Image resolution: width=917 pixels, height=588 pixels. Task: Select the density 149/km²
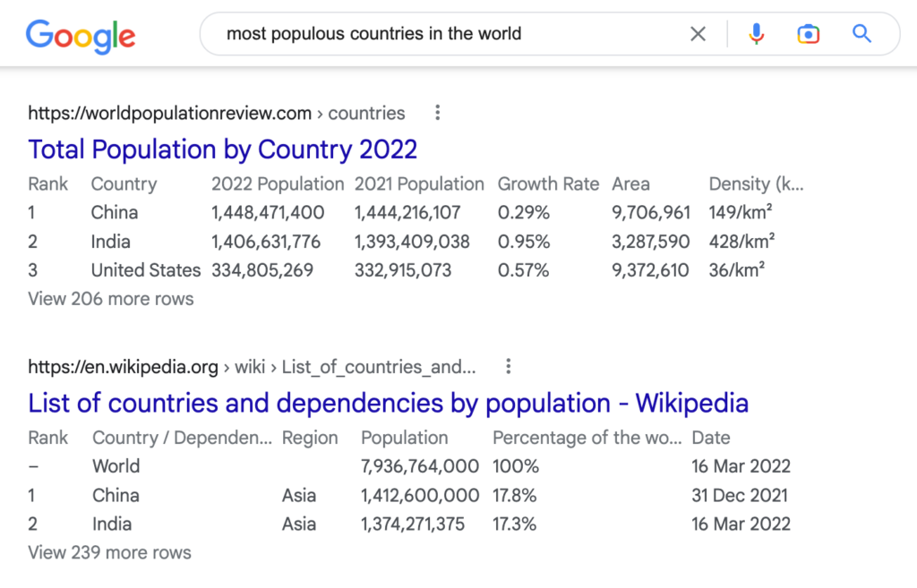click(741, 211)
